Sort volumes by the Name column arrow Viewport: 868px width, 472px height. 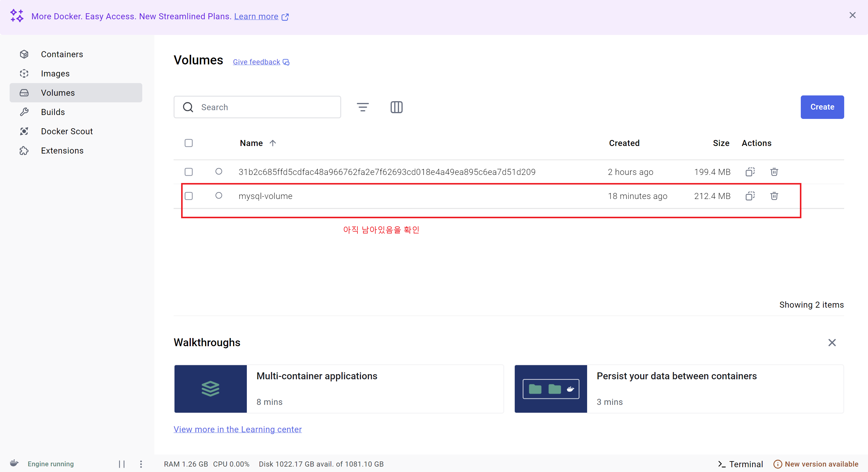click(x=272, y=143)
